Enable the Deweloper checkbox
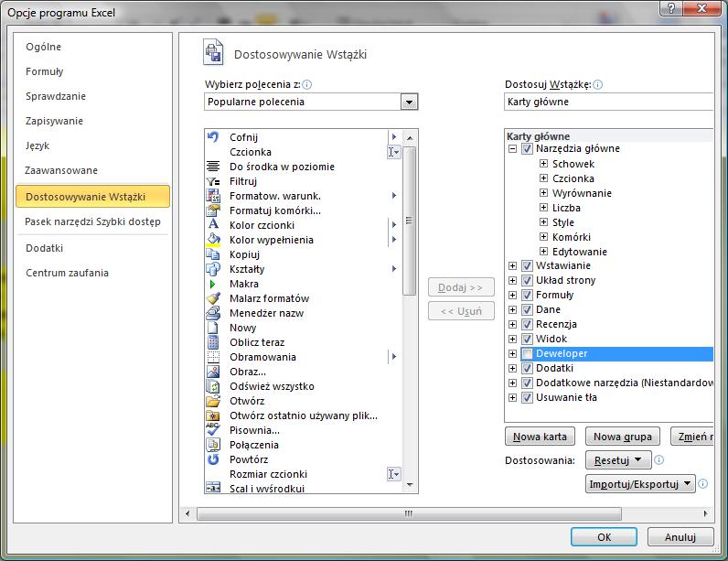Image resolution: width=728 pixels, height=561 pixels. point(527,353)
